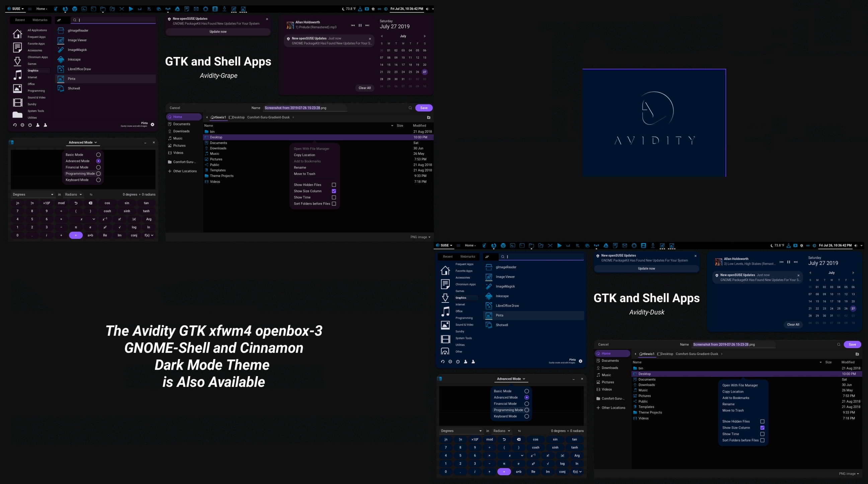Click the house icon in the Grape menu sidebar
The height and width of the screenshot is (484, 868).
17,34
